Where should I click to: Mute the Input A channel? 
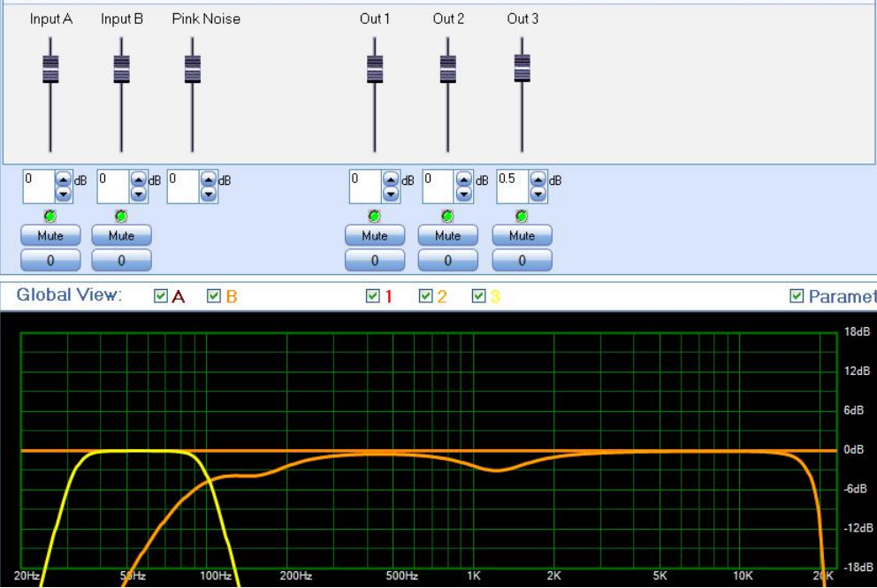50,235
